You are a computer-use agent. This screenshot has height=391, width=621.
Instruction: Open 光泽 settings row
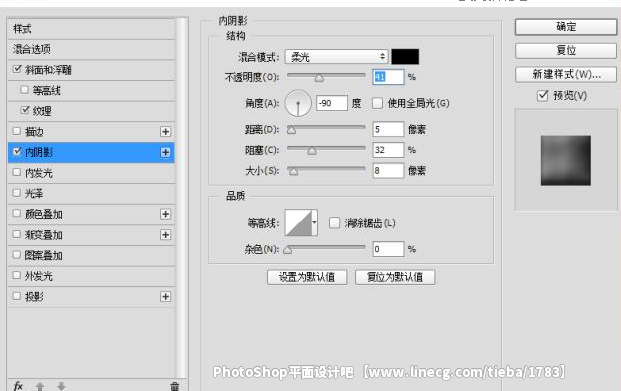pos(91,194)
